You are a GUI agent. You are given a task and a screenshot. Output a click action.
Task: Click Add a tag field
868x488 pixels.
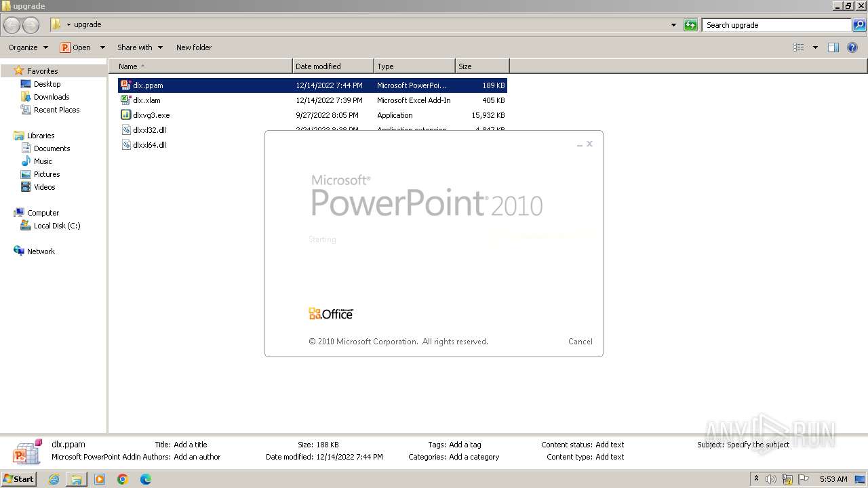(x=465, y=445)
